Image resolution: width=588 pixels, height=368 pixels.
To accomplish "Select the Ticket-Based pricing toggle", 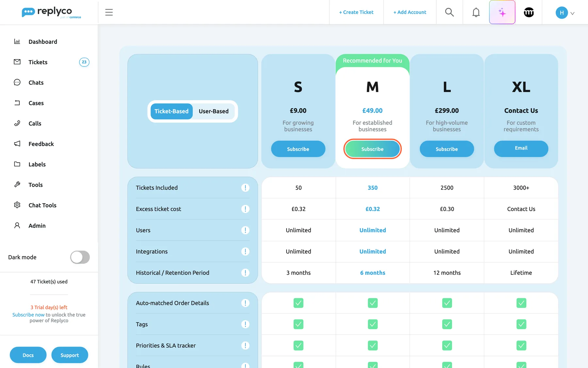I will (171, 111).
